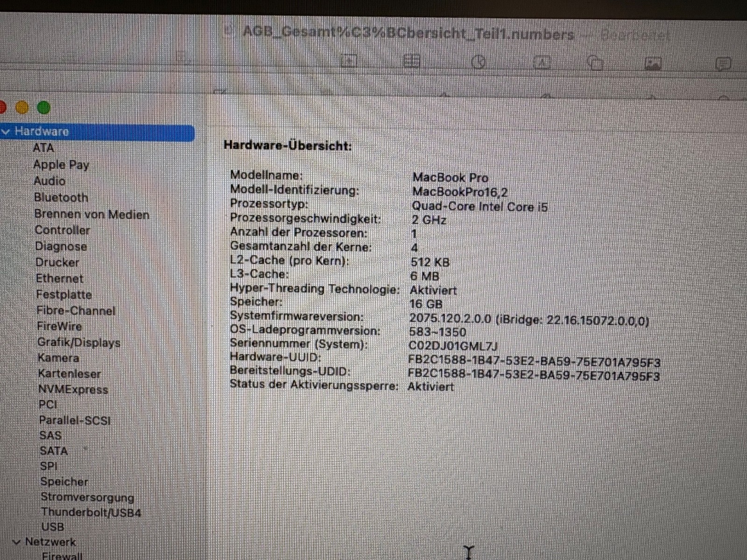The width and height of the screenshot is (747, 560).
Task: Click the Hardware-UUID value
Action: coord(534,362)
